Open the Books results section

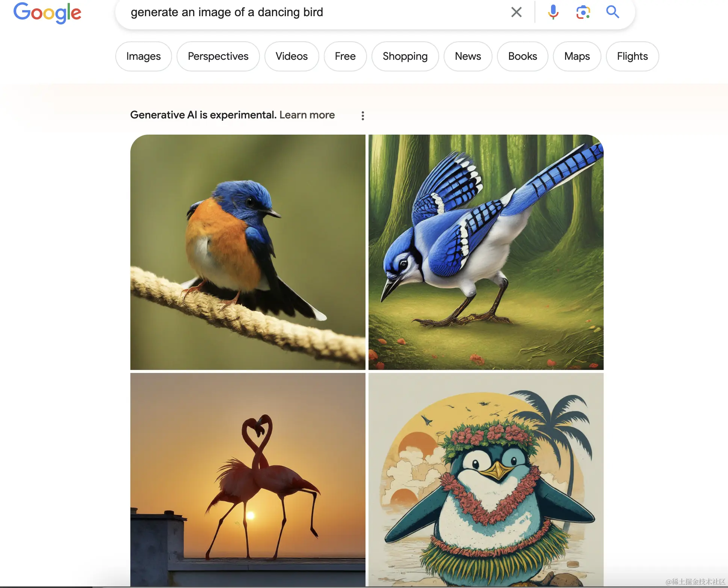(523, 56)
